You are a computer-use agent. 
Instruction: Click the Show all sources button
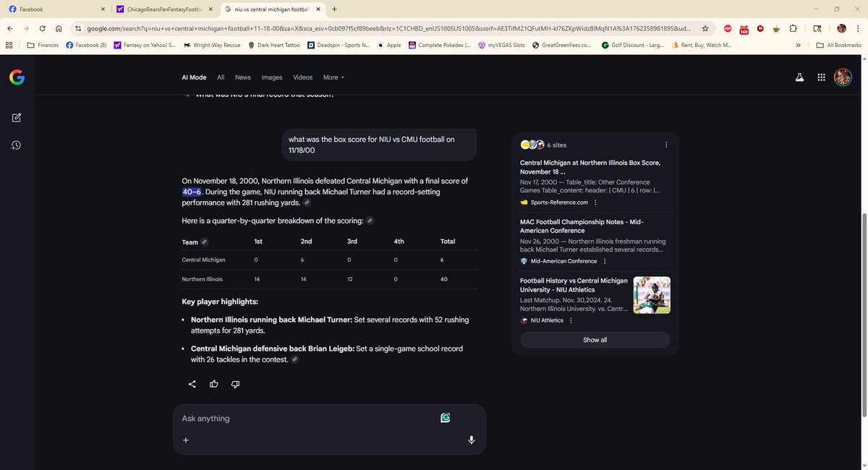click(595, 340)
